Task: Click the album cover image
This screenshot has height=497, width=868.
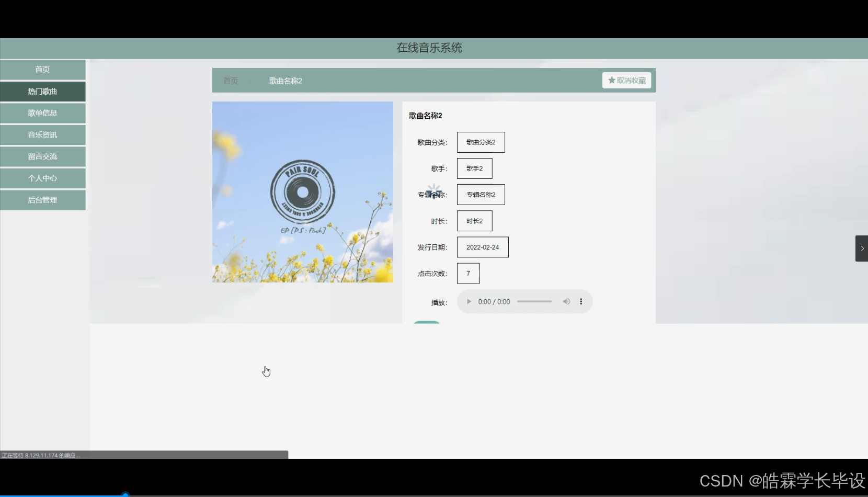Action: click(303, 192)
